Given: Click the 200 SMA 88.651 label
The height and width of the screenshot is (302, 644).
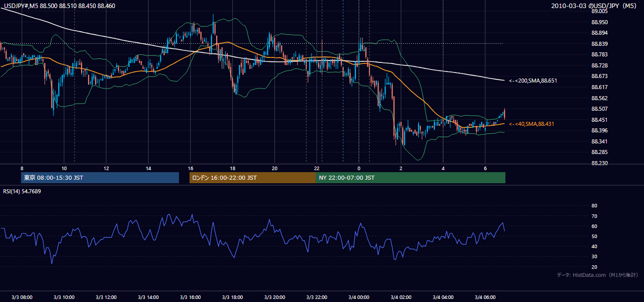Looking at the screenshot, I should [533, 81].
